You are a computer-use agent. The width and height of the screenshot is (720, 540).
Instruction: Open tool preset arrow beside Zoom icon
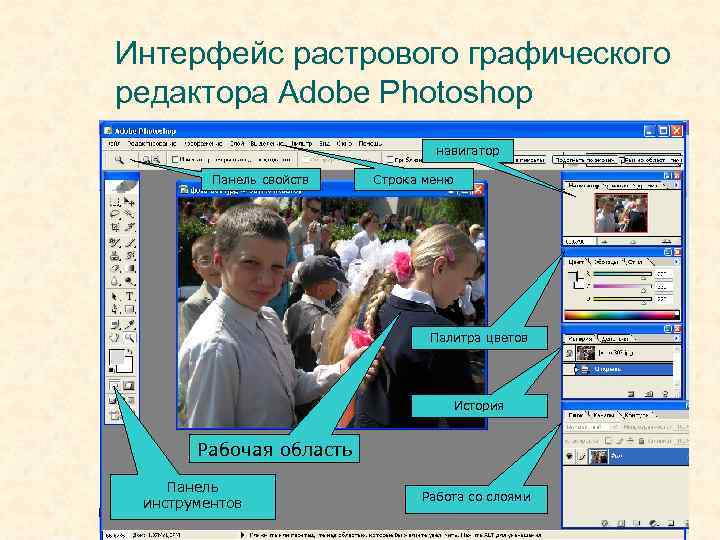coord(132,160)
